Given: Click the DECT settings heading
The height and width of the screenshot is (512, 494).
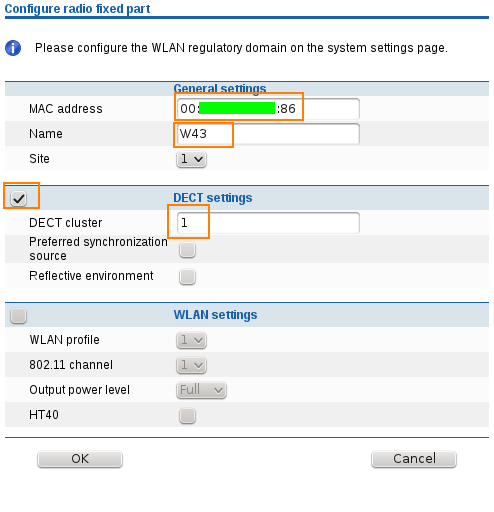Looking at the screenshot, I should click(213, 198).
